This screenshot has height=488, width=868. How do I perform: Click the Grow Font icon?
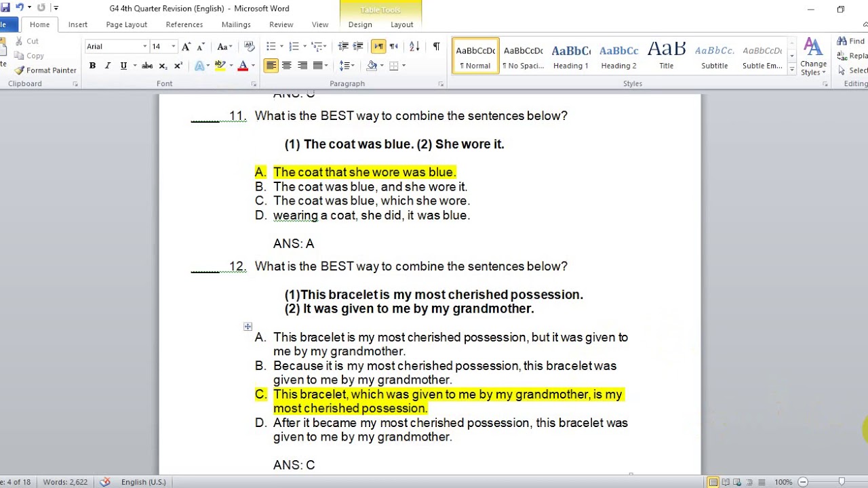[x=186, y=47]
